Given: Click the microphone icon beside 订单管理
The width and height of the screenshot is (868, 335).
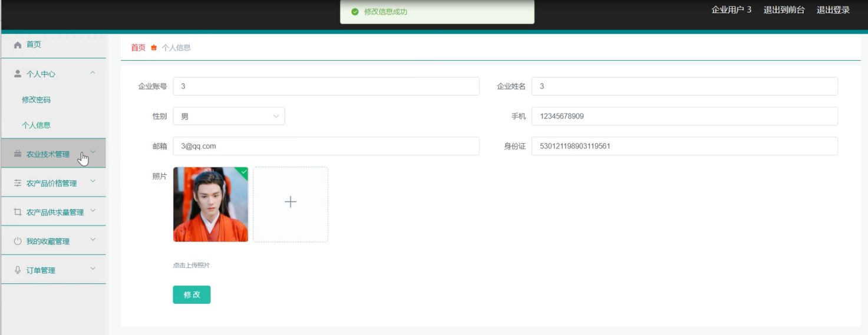Looking at the screenshot, I should click(x=18, y=270).
